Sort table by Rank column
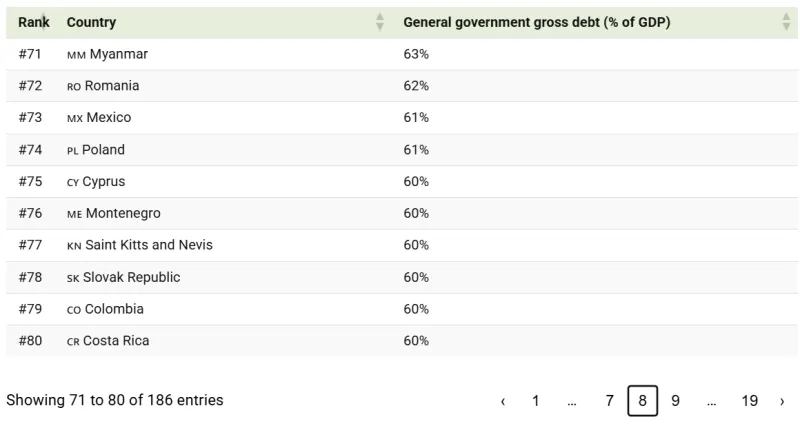This screenshot has height=428, width=800. pos(34,22)
